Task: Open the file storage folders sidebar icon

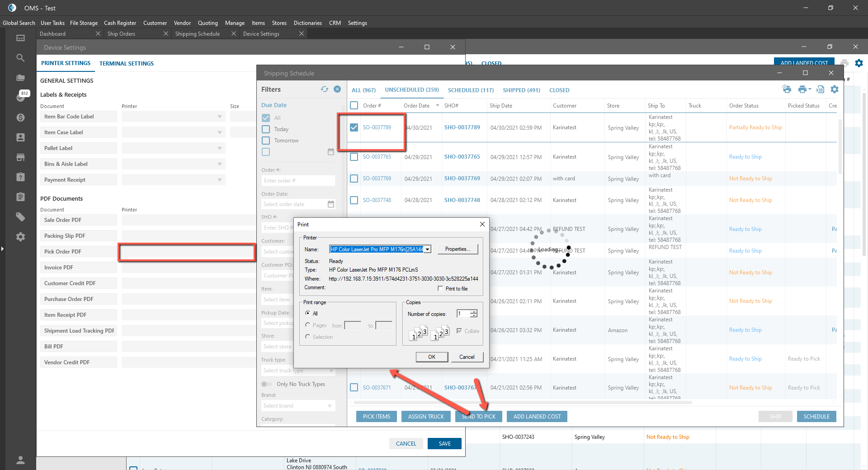Action: [20, 78]
